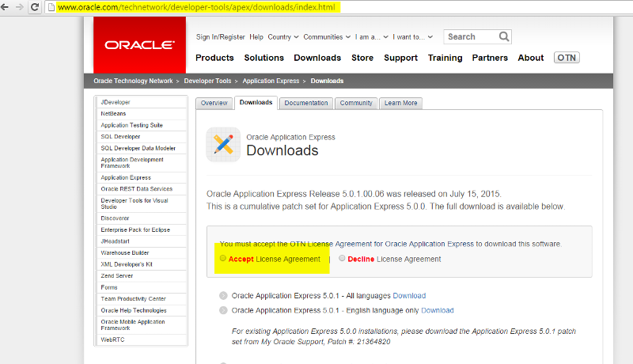This screenshot has height=364, width=633.
Task: Click Application Express breadcrumb
Action: pyautogui.click(x=271, y=81)
